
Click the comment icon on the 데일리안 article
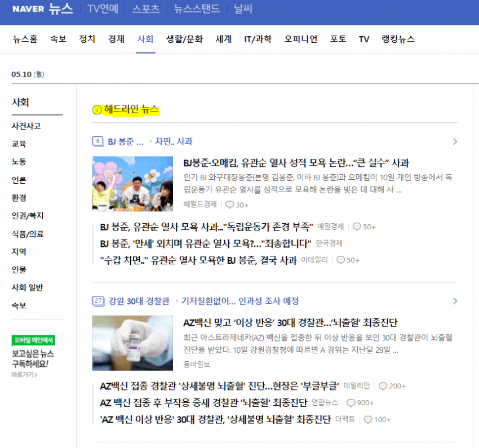[x=383, y=386]
